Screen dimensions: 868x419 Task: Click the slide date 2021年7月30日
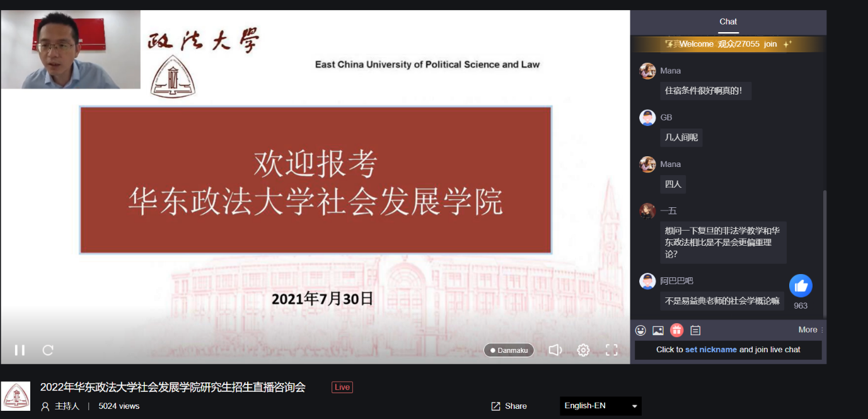[322, 298]
